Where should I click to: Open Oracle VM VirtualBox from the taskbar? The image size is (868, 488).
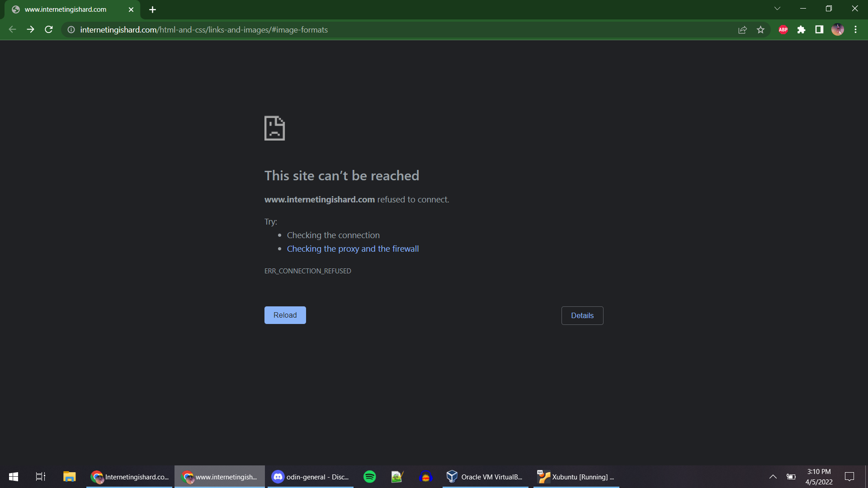485,476
